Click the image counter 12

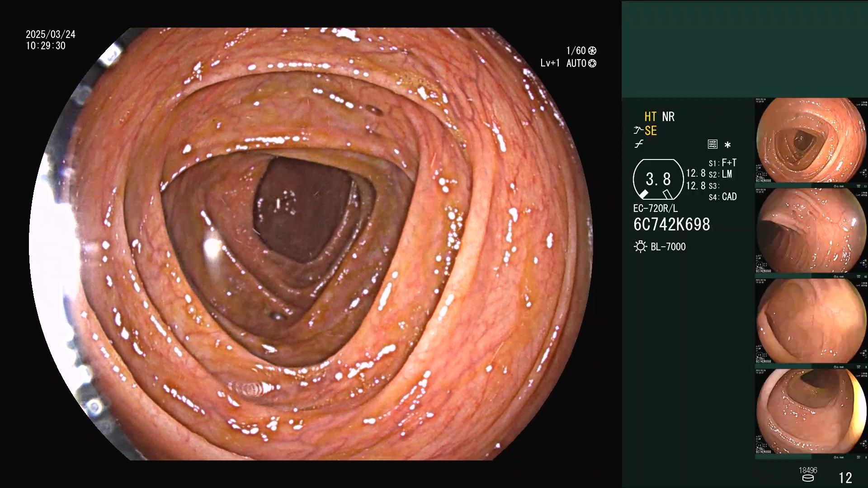(x=845, y=478)
